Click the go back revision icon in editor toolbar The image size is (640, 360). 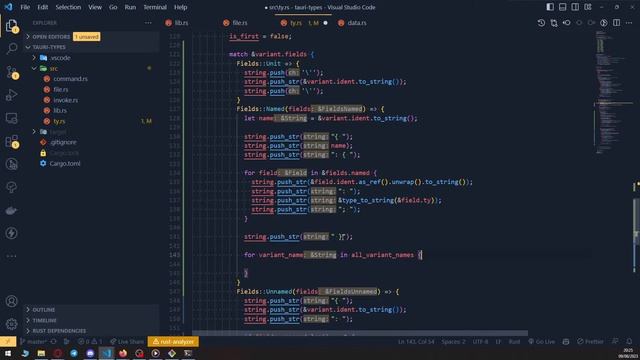click(567, 23)
